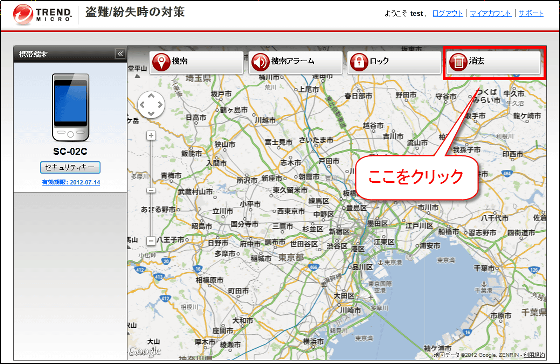Zoom in with the map plus button
The image size is (560, 364).
[x=151, y=135]
